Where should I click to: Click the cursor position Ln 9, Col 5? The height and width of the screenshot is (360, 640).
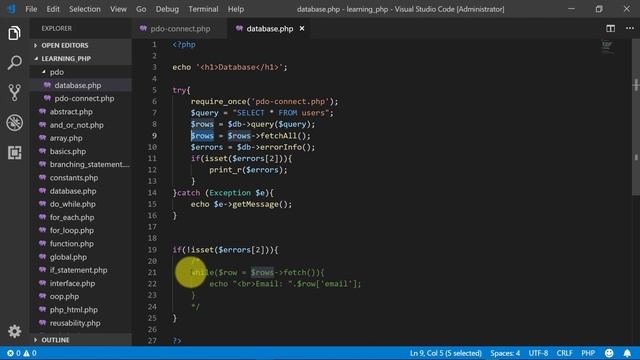[x=446, y=353]
